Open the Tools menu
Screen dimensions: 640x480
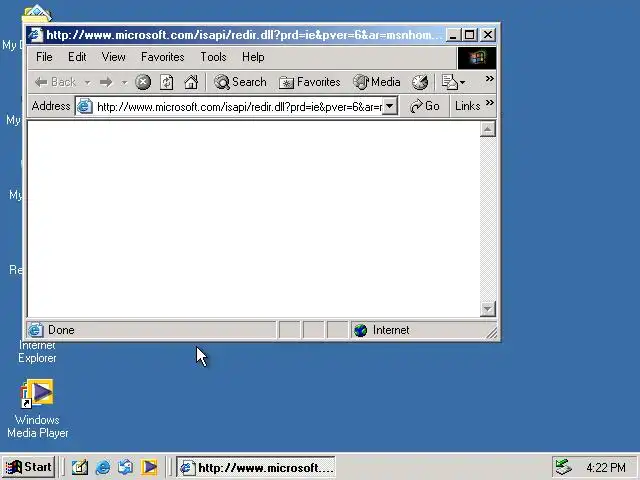tap(213, 57)
